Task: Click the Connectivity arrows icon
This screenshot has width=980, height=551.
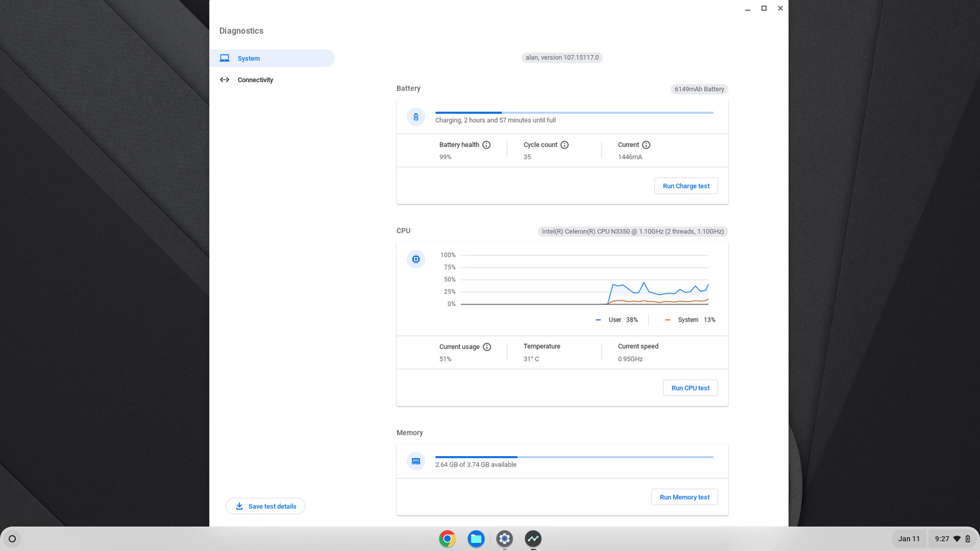Action: pos(225,80)
